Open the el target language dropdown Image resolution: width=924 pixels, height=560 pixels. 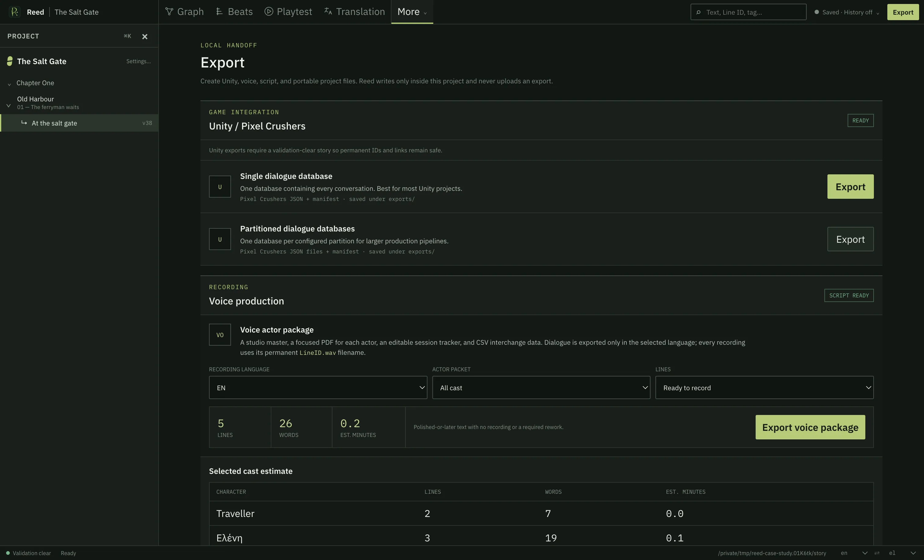(x=902, y=553)
